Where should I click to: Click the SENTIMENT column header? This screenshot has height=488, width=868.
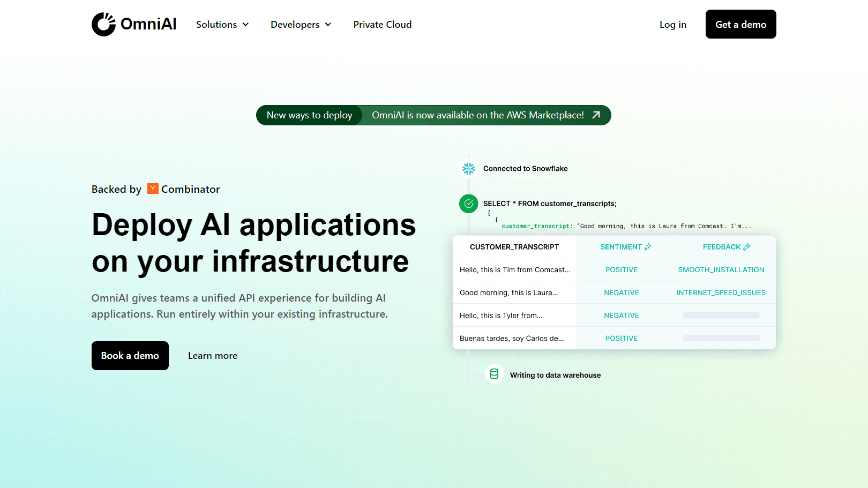[x=621, y=247]
